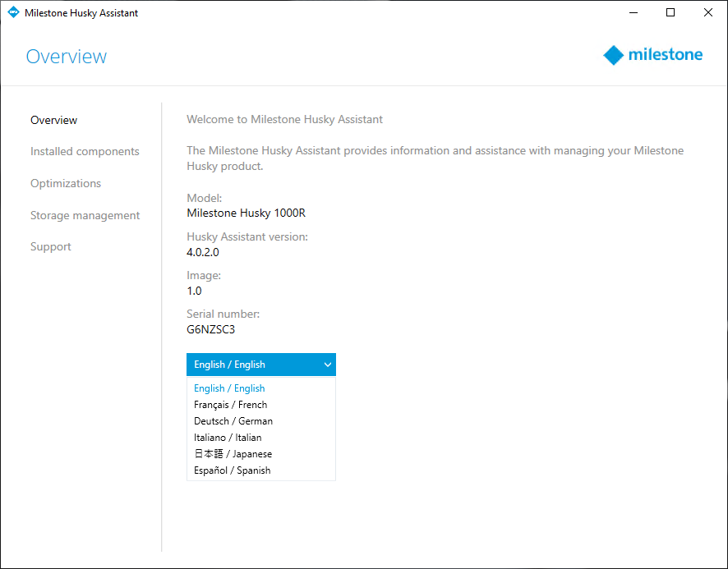Click the serial number value G6NZSC3
Screen dimensions: 728x569
click(x=211, y=329)
